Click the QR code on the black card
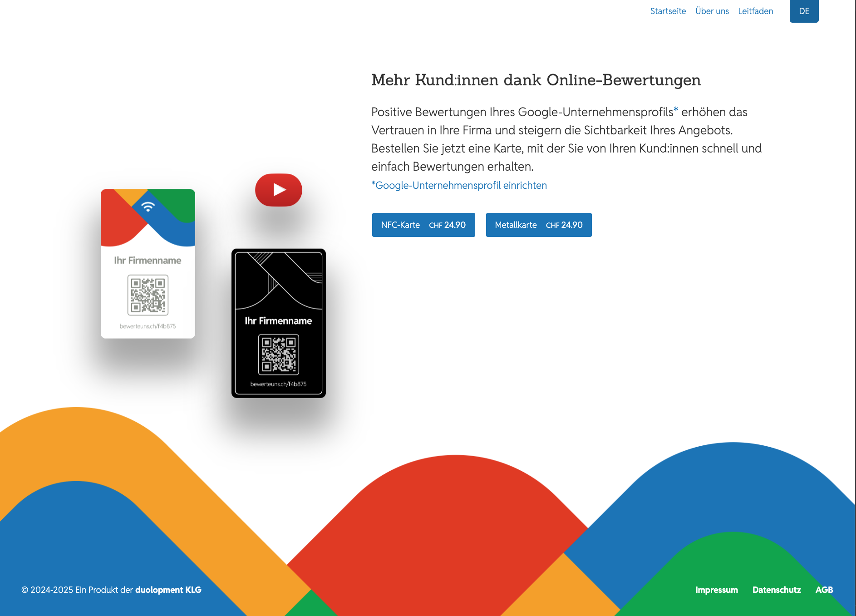856x616 pixels. [279, 355]
